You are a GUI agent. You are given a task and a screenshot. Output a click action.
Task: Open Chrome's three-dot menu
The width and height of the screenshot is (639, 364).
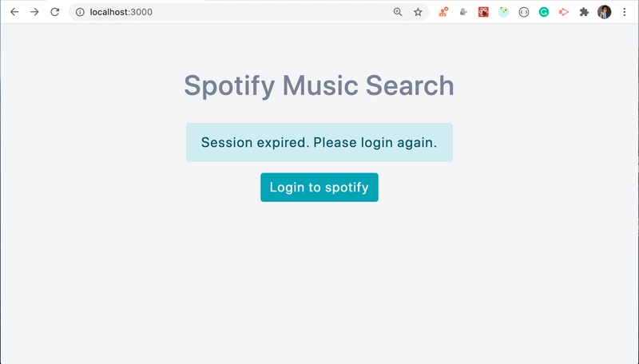[625, 12]
